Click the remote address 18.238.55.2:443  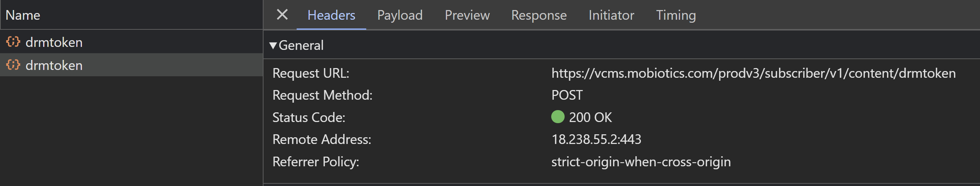[596, 139]
